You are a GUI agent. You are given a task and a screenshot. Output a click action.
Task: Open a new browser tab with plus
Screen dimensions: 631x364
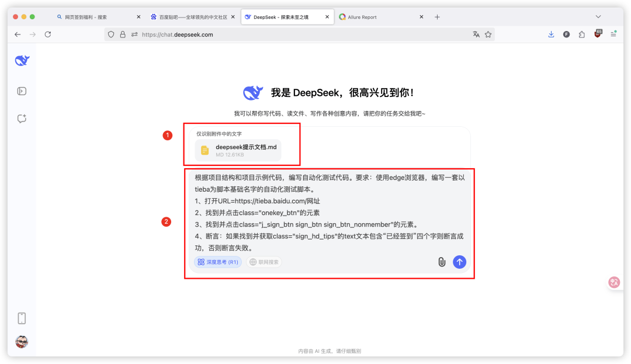click(x=437, y=16)
